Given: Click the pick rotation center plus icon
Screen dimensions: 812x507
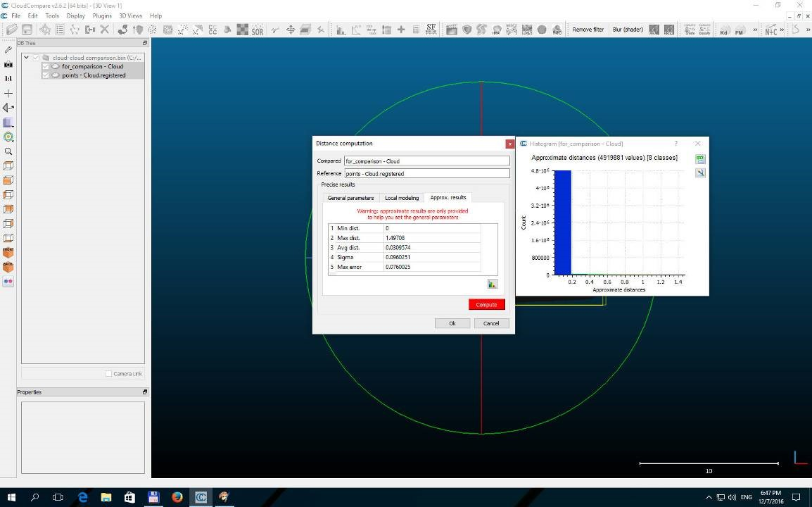Looking at the screenshot, I should tap(8, 94).
